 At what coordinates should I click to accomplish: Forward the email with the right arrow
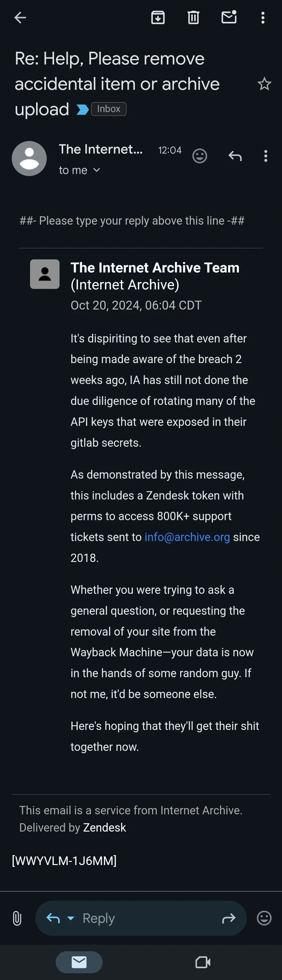coord(229,919)
